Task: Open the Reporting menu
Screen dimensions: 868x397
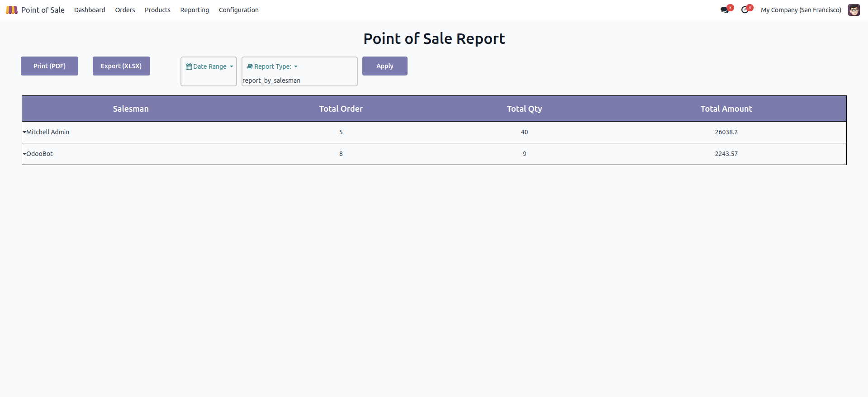Action: pyautogui.click(x=194, y=10)
